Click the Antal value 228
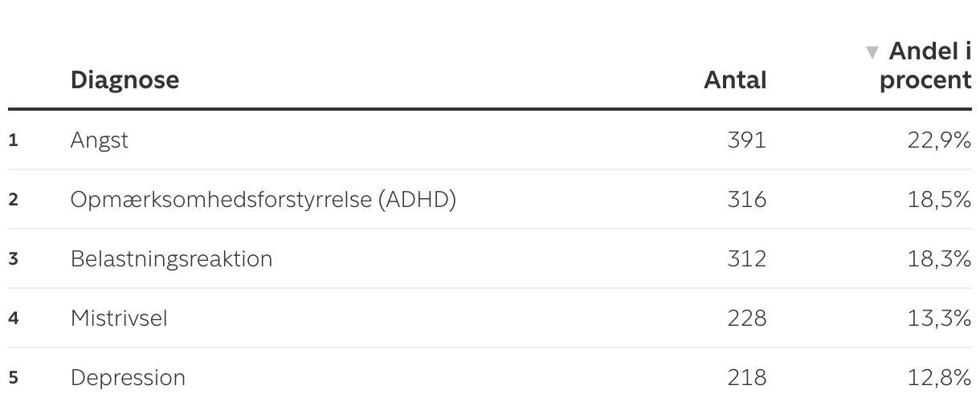Screen dimensions: 980x414 [x=746, y=318]
